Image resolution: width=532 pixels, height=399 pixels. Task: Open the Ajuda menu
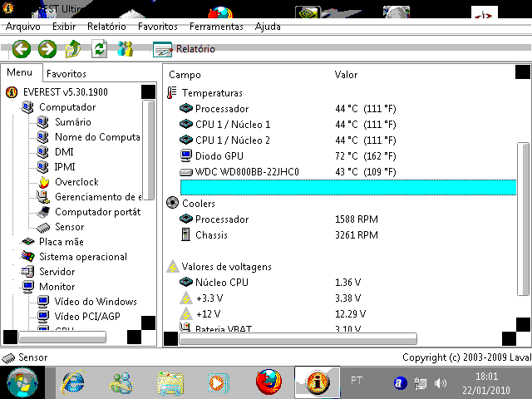[268, 27]
